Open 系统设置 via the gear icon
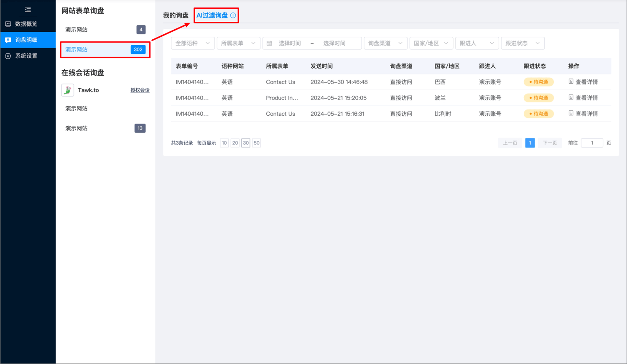 8,55
